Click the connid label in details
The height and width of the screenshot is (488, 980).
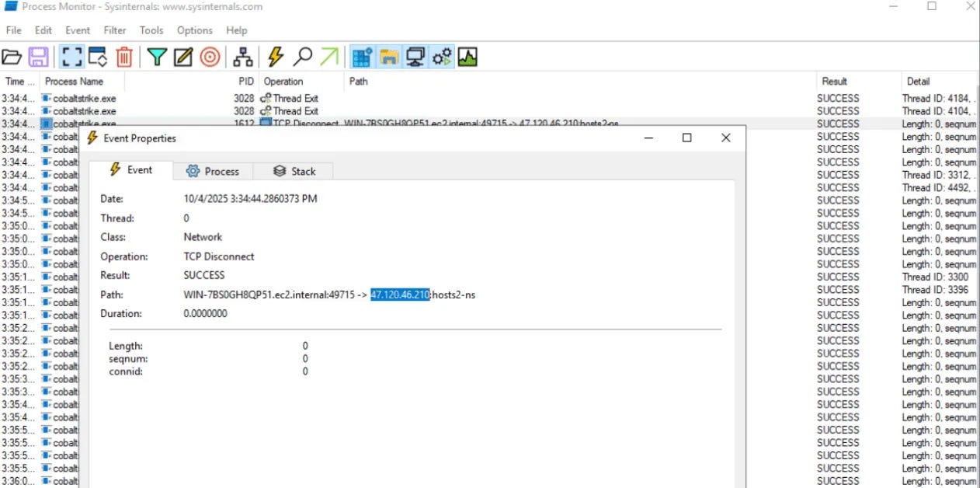pyautogui.click(x=126, y=371)
